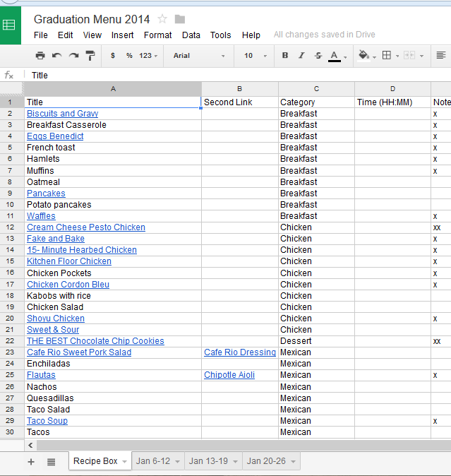Select the Enchiladas cell
This screenshot has height=476, width=451.
113,364
